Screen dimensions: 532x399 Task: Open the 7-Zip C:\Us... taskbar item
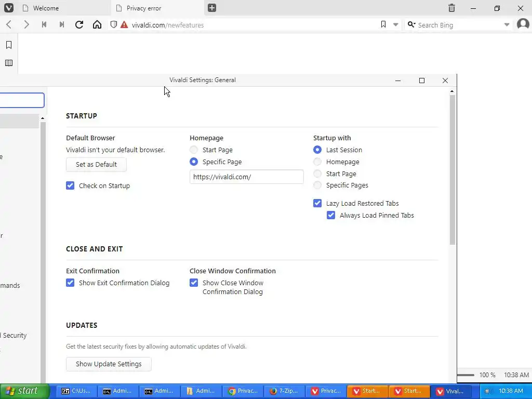76,391
